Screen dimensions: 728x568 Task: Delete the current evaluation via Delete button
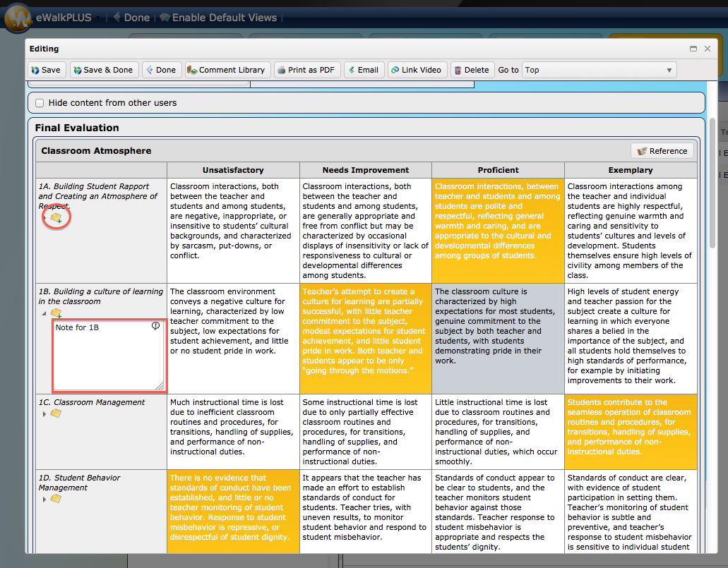[471, 70]
